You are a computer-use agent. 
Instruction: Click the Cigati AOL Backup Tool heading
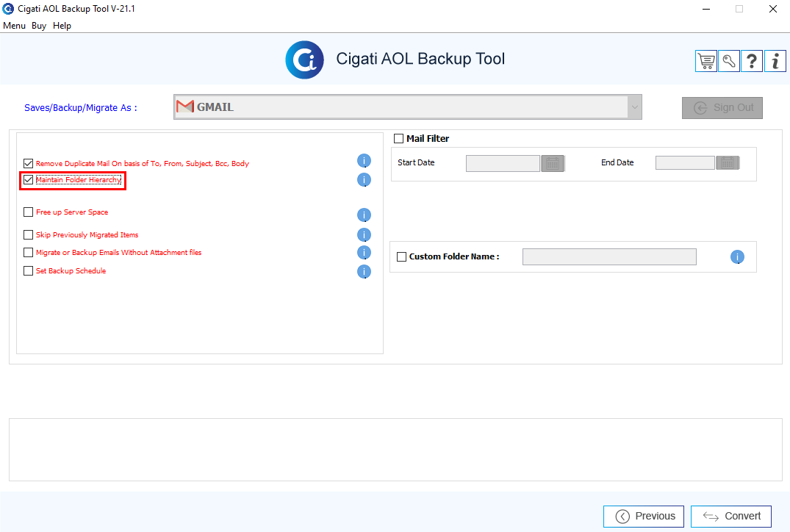tap(420, 59)
